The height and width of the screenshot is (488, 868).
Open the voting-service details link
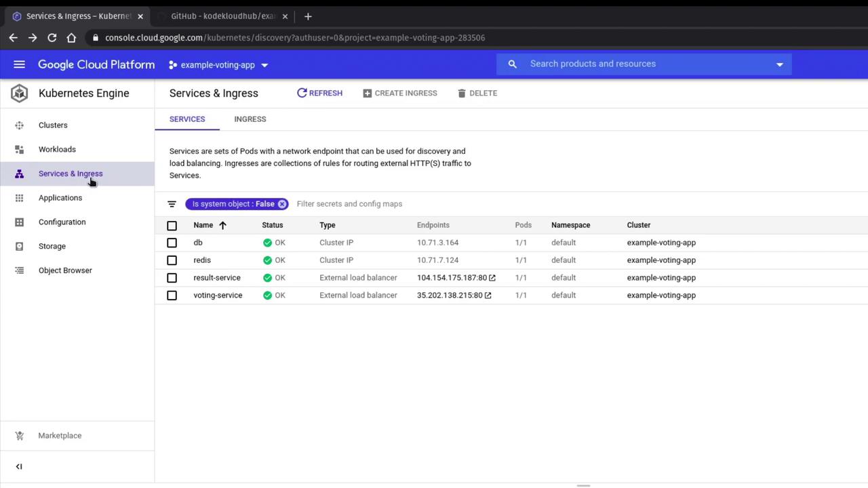(x=218, y=296)
